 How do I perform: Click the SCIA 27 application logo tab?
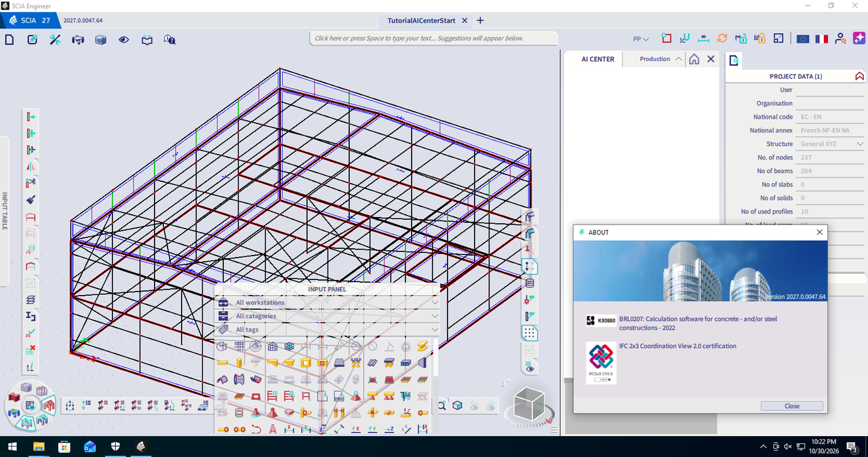coord(30,20)
